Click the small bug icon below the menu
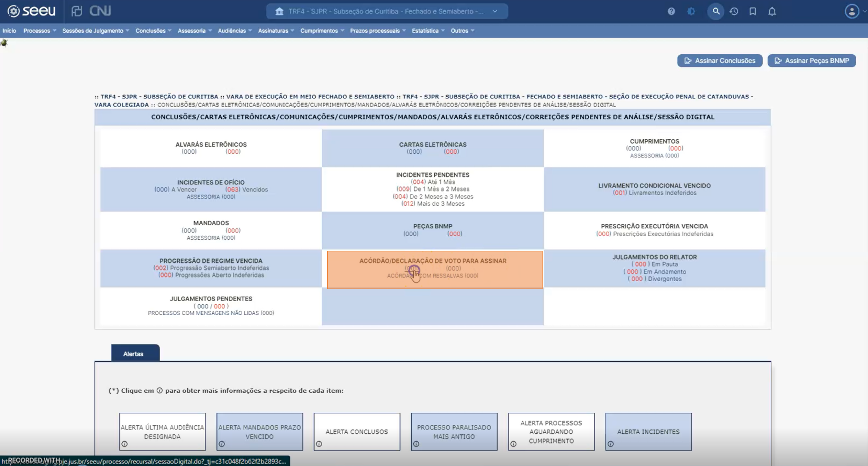The width and height of the screenshot is (868, 466). [4, 43]
